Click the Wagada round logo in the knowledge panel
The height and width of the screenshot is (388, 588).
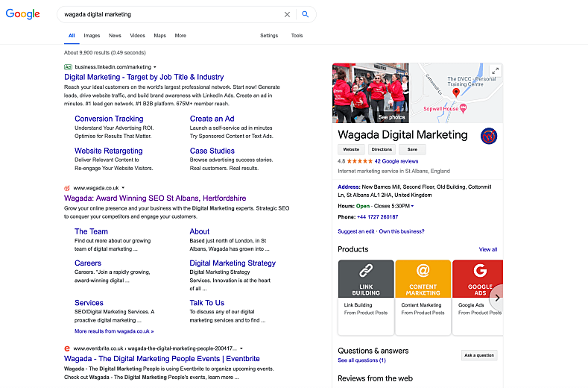tap(489, 136)
